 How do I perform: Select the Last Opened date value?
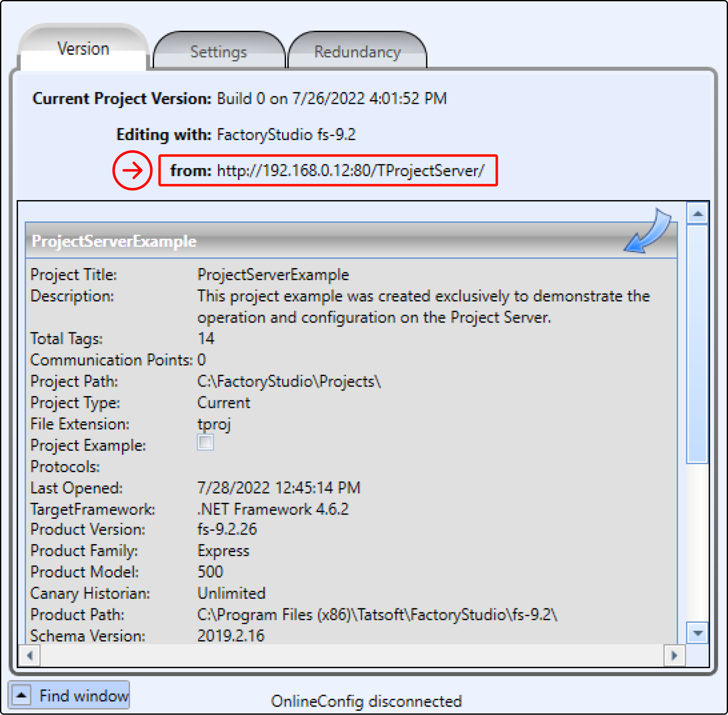pos(279,488)
